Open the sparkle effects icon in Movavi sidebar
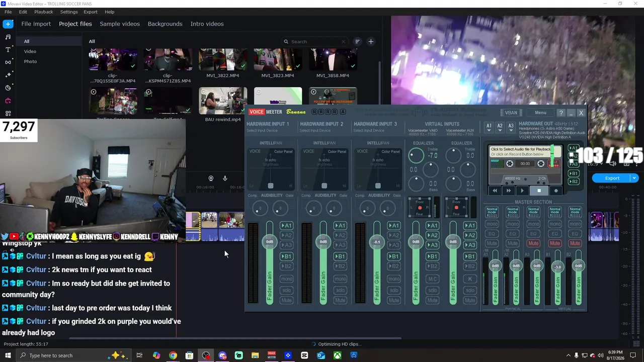This screenshot has height=362, width=644. (8, 75)
